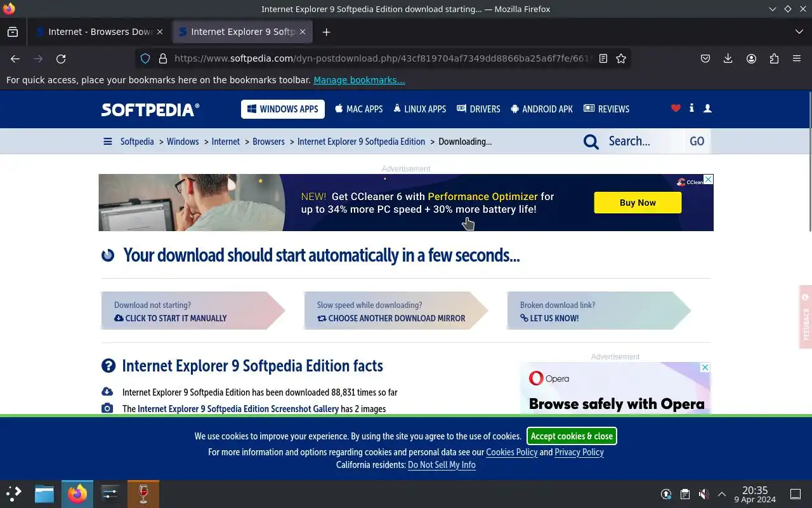Open the extensions puzzle icon

774,58
